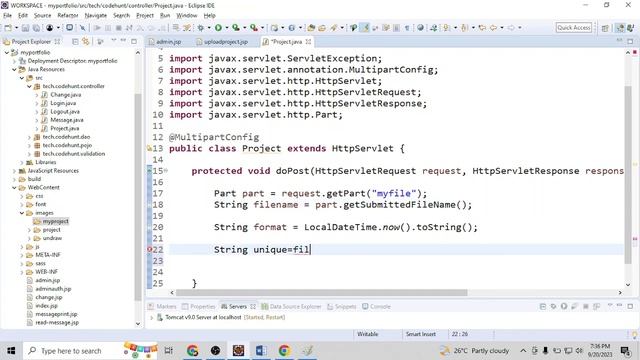Switch to the Java EE perspective icon

(x=620, y=28)
